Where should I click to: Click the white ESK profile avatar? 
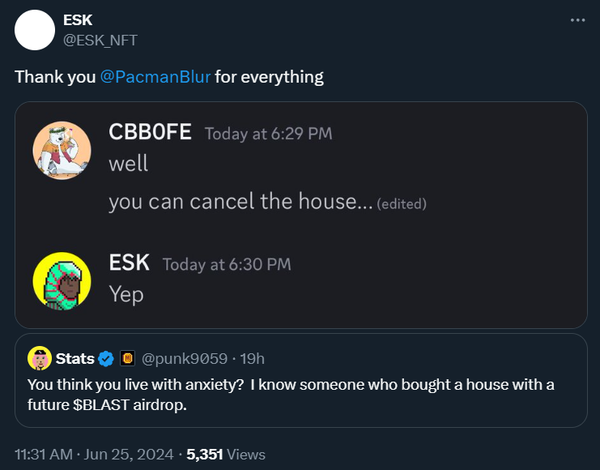(x=34, y=29)
